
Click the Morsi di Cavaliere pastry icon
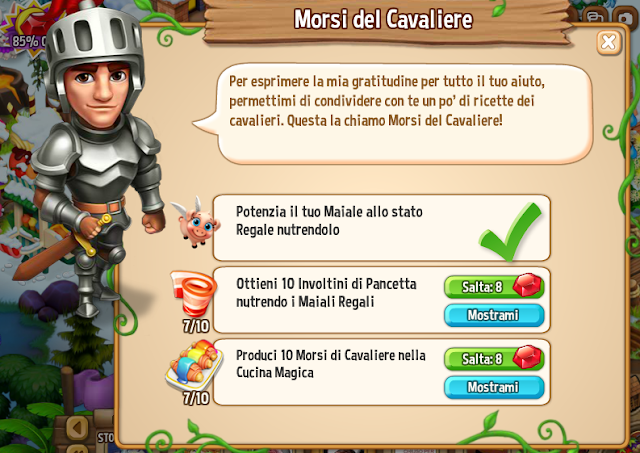[194, 364]
